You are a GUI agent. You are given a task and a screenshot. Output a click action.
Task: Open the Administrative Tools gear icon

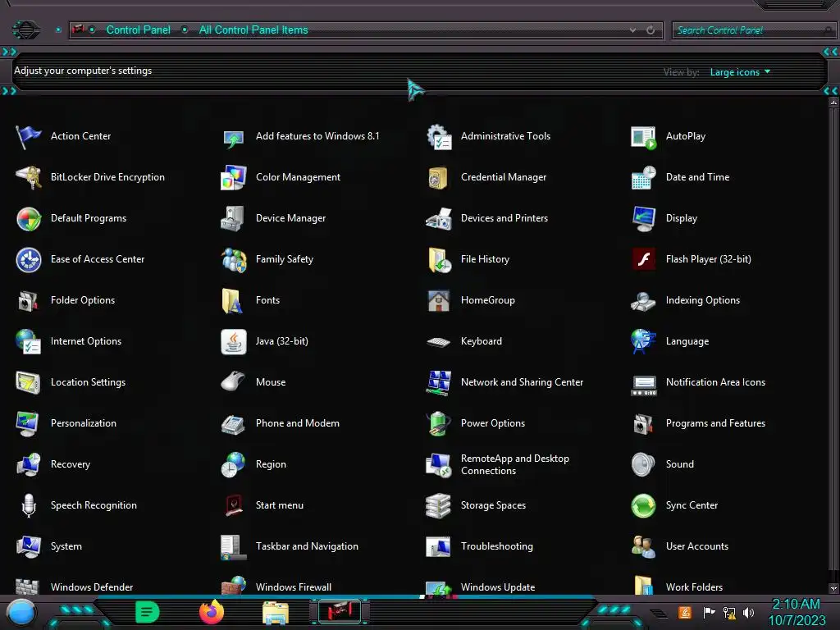tap(439, 137)
